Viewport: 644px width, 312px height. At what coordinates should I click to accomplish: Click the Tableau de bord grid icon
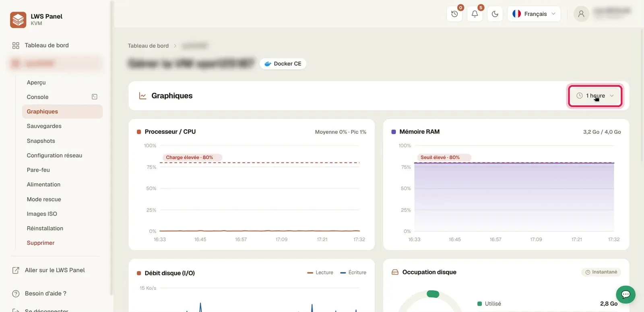[x=16, y=46]
